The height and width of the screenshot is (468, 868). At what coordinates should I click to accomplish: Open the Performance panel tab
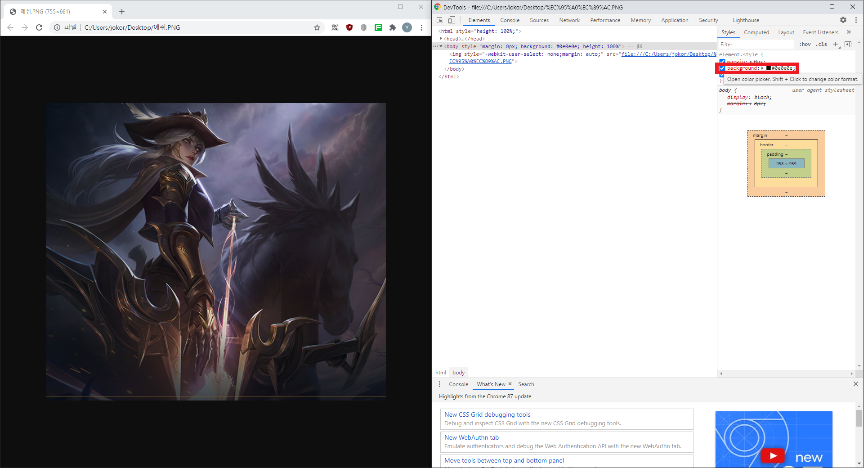click(x=605, y=20)
